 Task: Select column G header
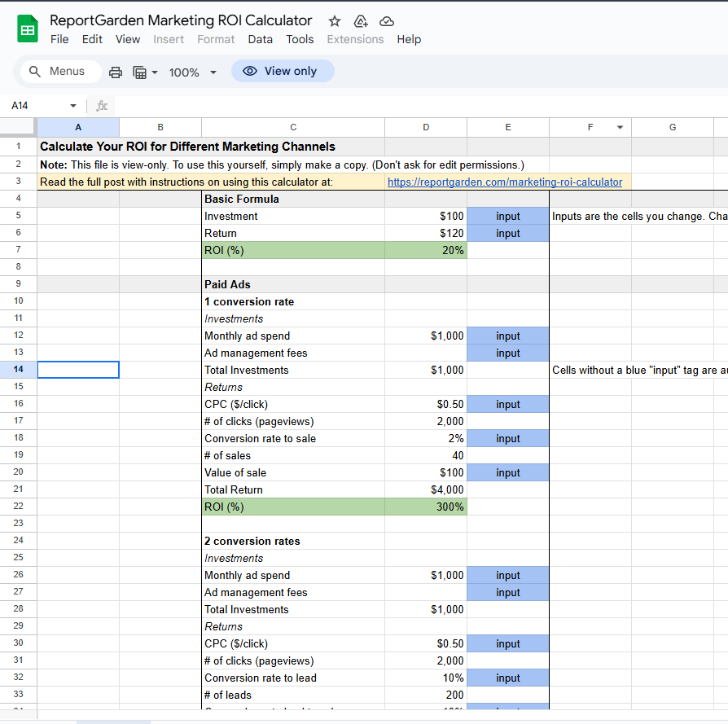(x=673, y=127)
